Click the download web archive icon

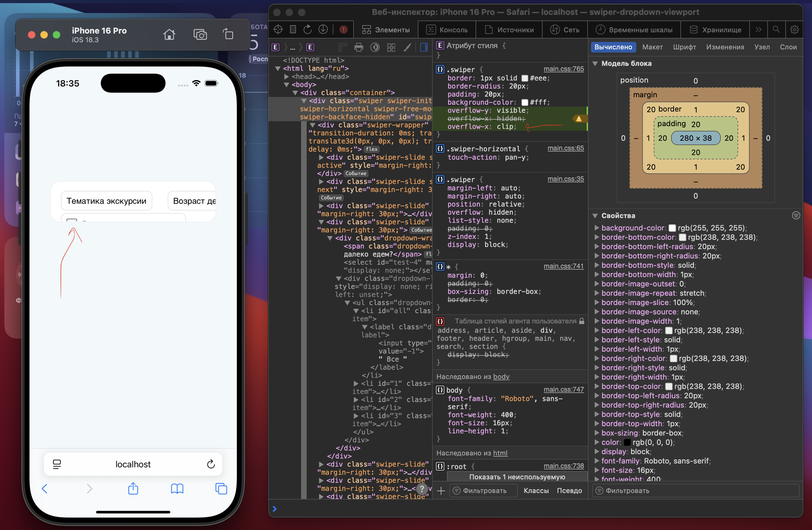(323, 30)
